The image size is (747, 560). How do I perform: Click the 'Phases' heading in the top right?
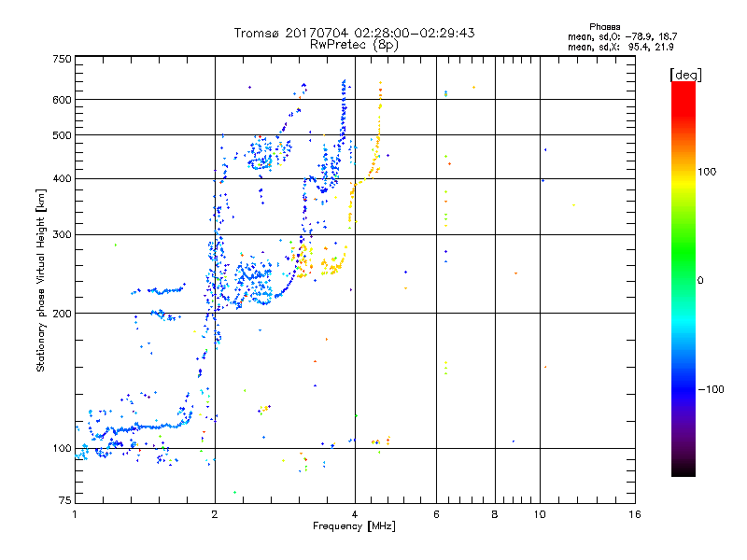pyautogui.click(x=604, y=27)
